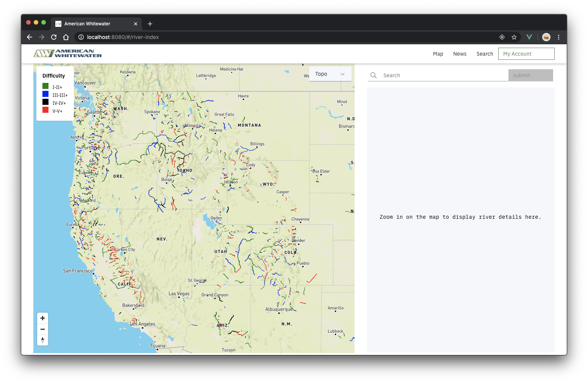Click the Difficulty legend heading

click(53, 76)
